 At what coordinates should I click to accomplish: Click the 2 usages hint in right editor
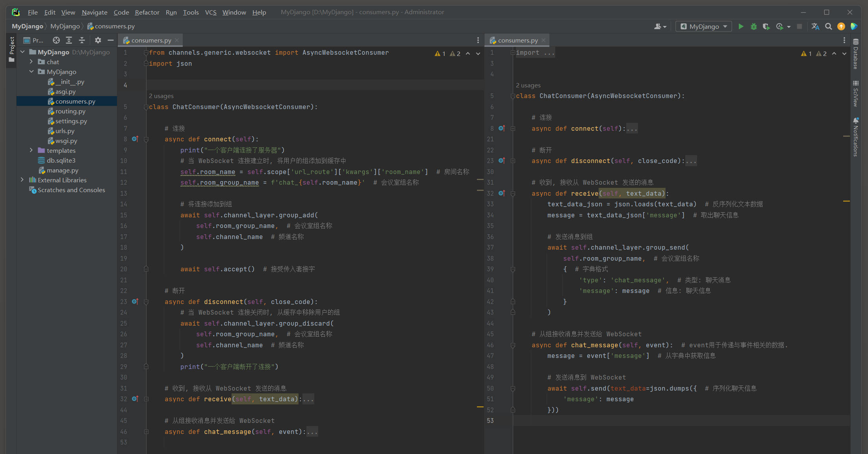click(528, 85)
